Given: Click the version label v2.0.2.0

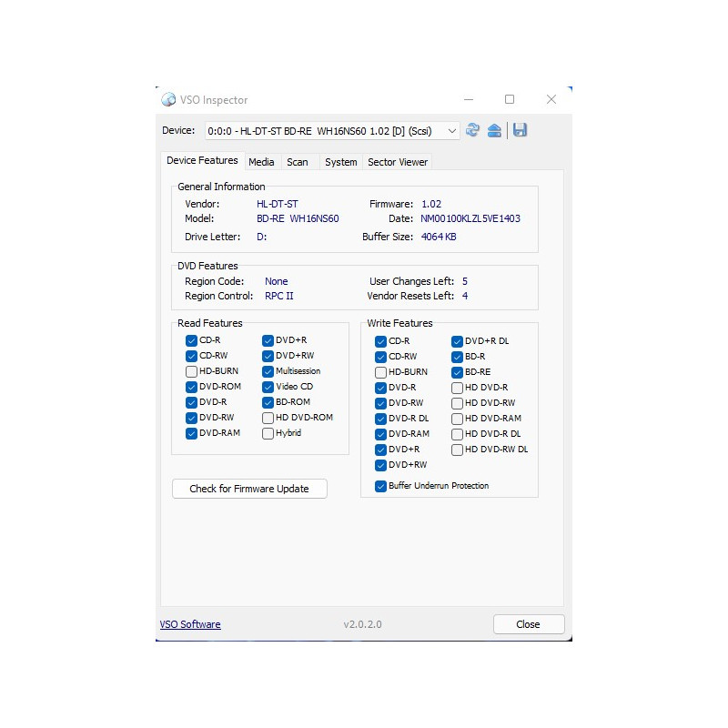Looking at the screenshot, I should [x=362, y=624].
